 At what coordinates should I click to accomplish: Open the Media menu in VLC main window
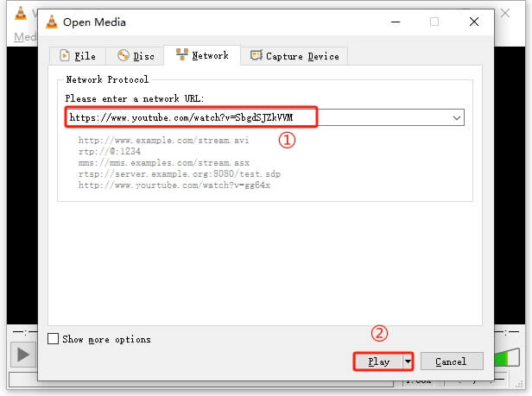click(x=25, y=36)
